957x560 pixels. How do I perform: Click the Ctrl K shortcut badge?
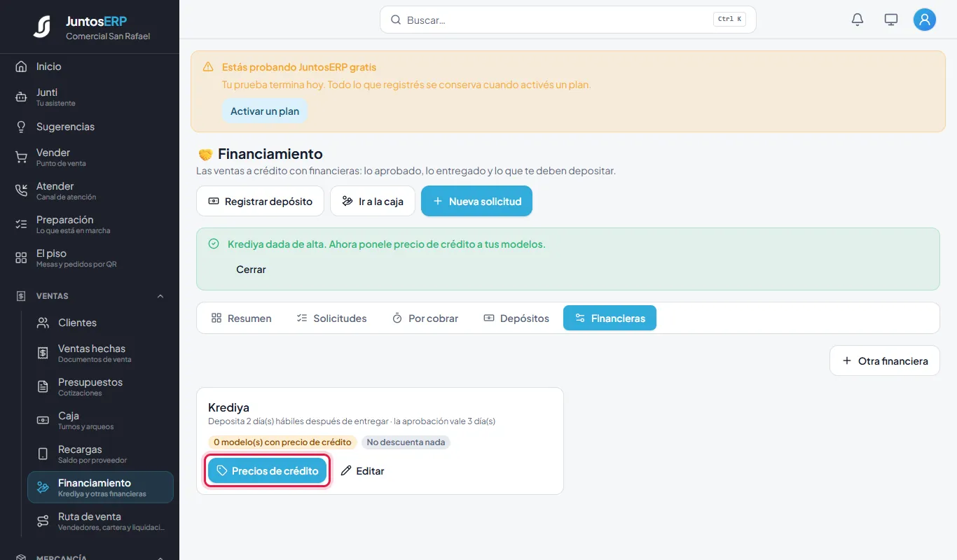tap(729, 20)
